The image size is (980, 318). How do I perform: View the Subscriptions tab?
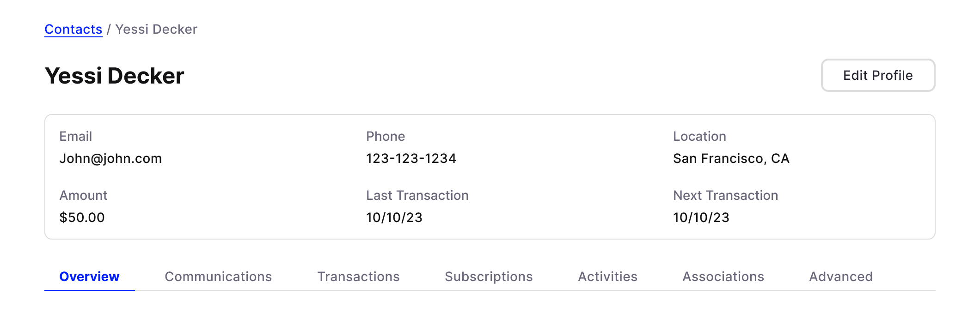point(489,276)
